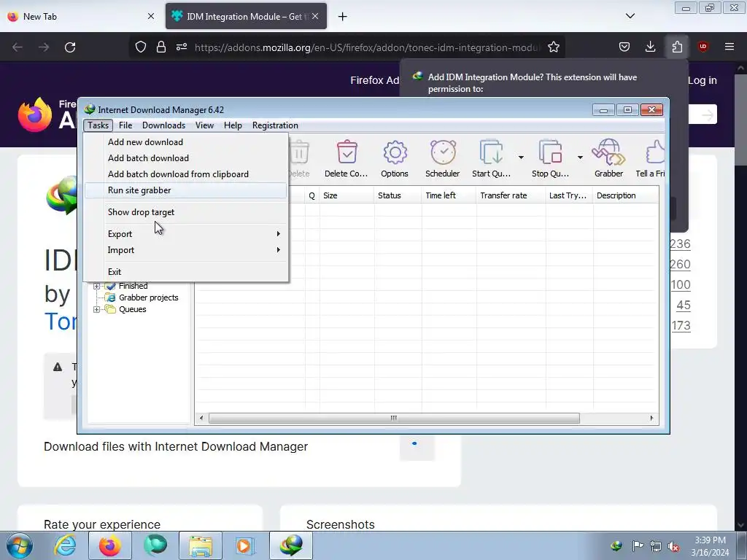Click the horizontal scrollbar right arrow

[x=651, y=418]
